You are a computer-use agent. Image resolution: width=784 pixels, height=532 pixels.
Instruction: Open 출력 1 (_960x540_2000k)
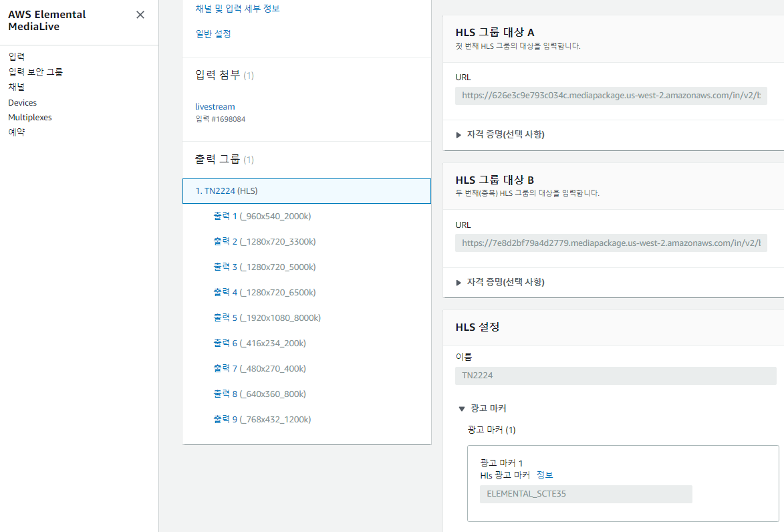click(x=262, y=216)
